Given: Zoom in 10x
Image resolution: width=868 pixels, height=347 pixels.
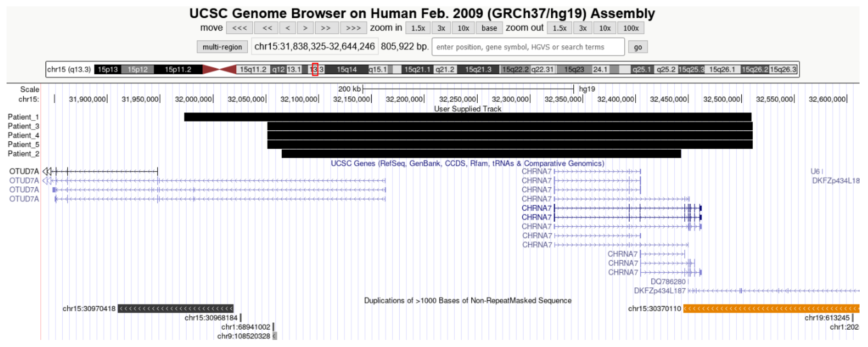Looking at the screenshot, I should (463, 28).
